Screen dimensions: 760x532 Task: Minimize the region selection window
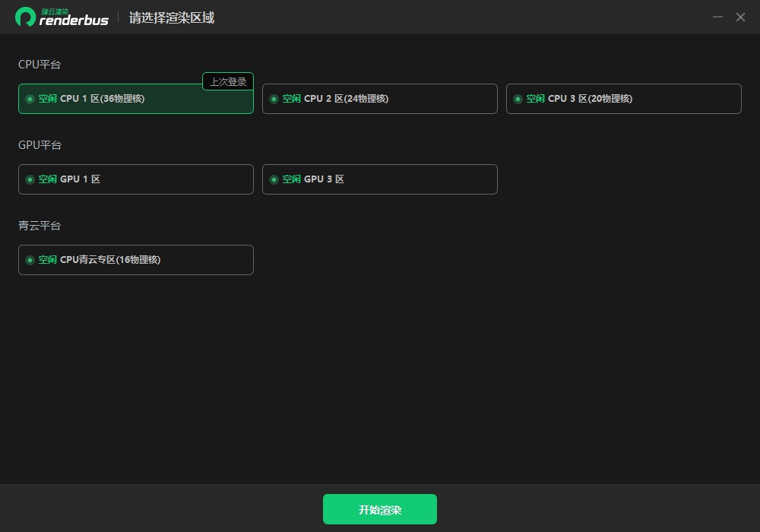pyautogui.click(x=718, y=17)
